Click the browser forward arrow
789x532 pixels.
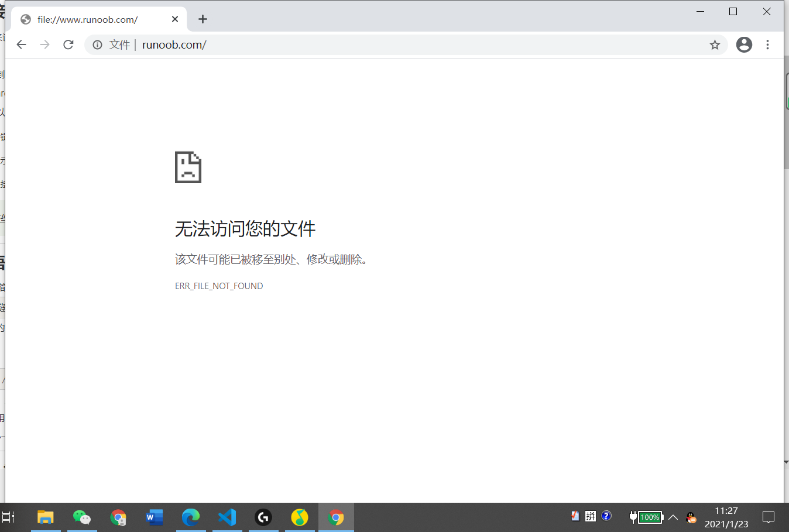[x=45, y=44]
